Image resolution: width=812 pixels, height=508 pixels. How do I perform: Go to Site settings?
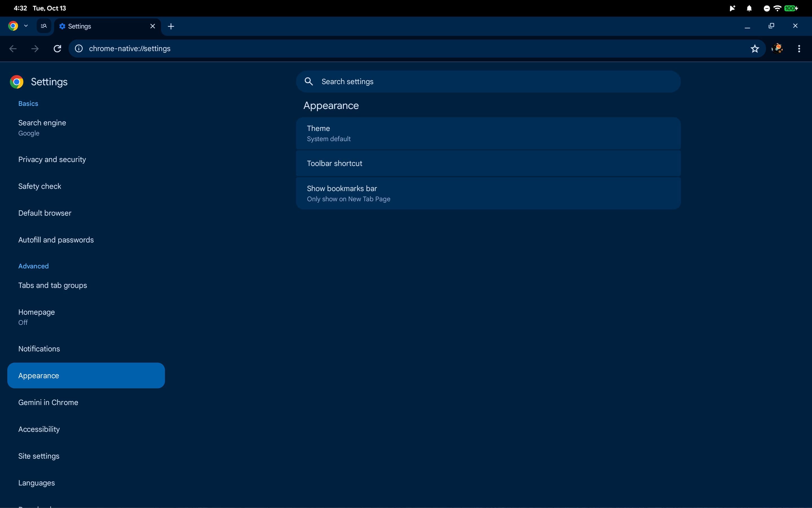86,456
